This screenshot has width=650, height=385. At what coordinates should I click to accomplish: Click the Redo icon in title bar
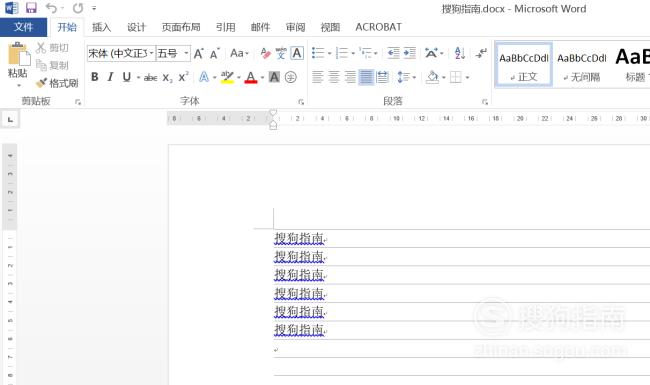tap(78, 8)
